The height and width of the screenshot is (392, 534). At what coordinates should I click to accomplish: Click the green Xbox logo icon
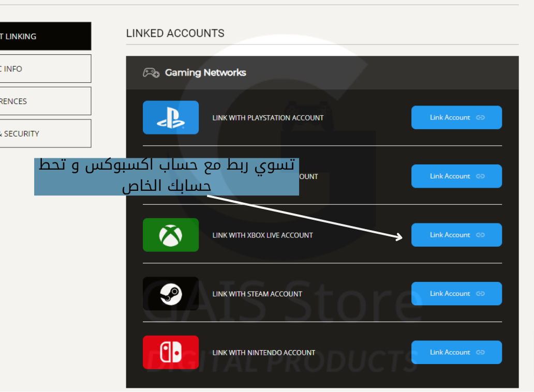170,235
